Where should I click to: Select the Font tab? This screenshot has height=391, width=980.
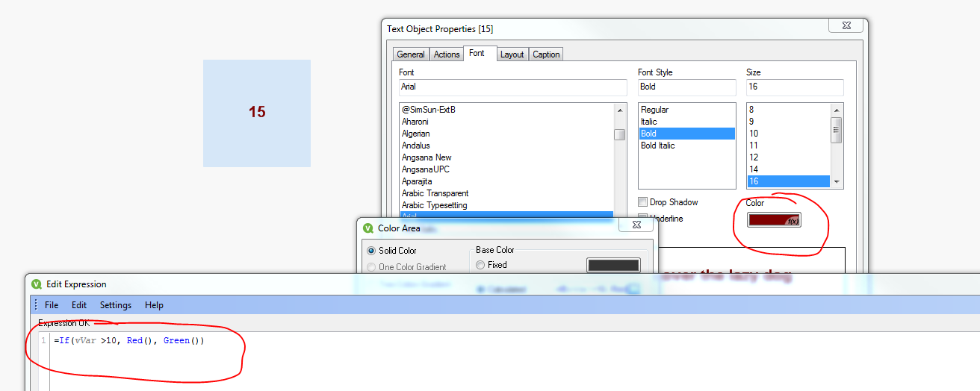click(477, 53)
